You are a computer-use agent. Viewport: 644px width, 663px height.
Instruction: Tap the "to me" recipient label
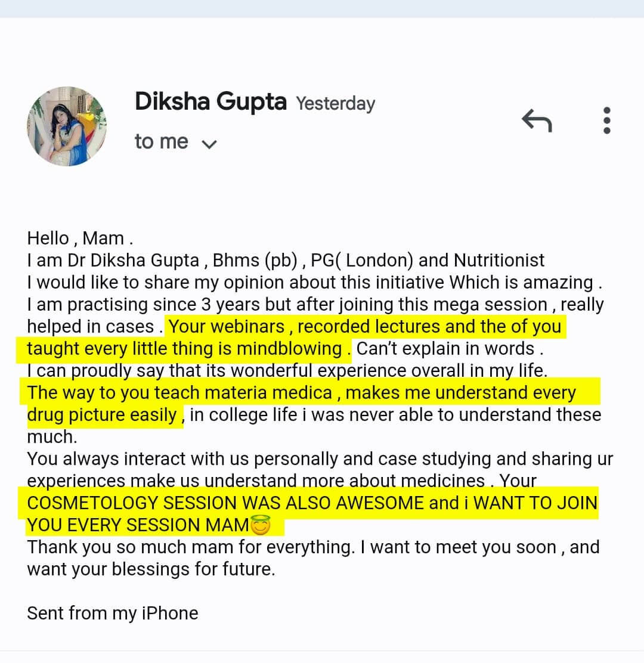(161, 142)
